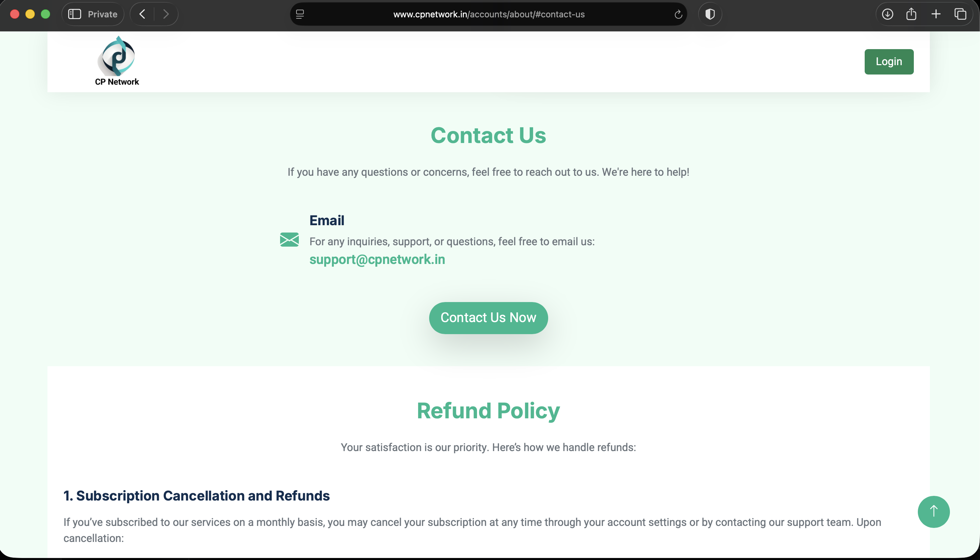Viewport: 980px width, 560px height.
Task: Click the CP Network logo
Action: (x=117, y=61)
